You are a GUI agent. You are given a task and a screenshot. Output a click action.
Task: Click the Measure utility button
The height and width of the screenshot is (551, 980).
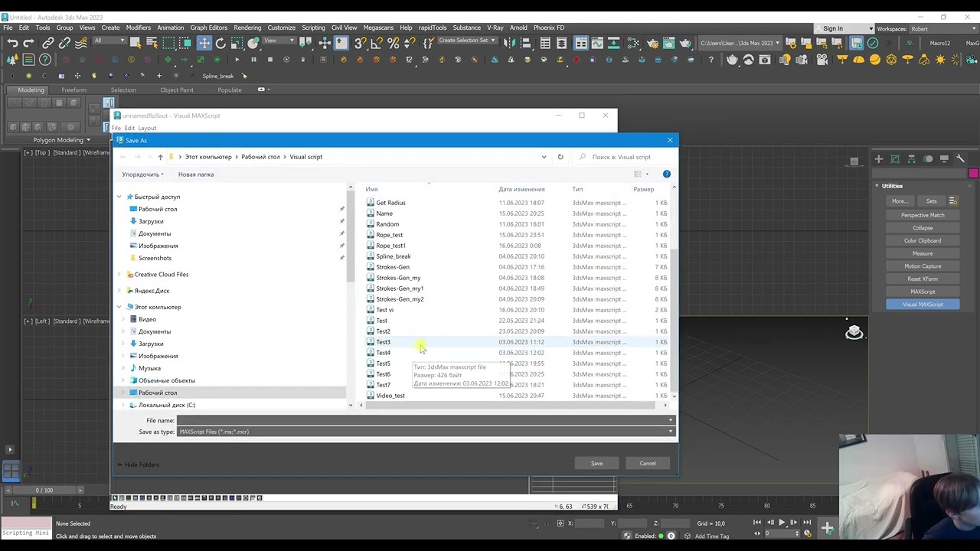coord(923,253)
